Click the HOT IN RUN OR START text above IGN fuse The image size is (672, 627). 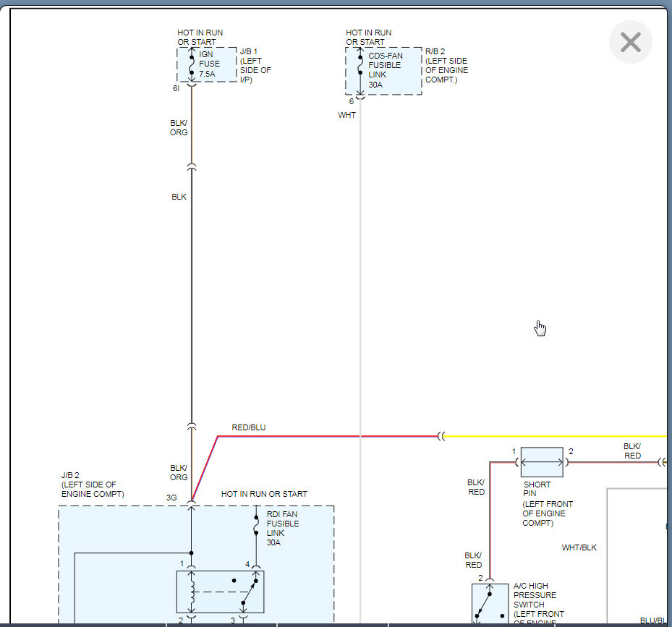(x=200, y=38)
